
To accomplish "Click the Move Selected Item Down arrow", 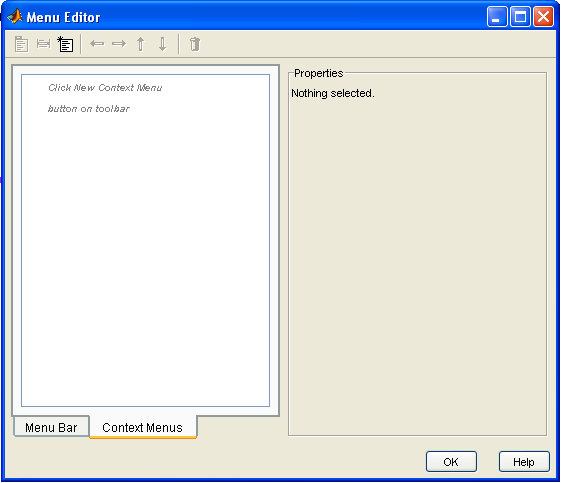I will coord(163,44).
